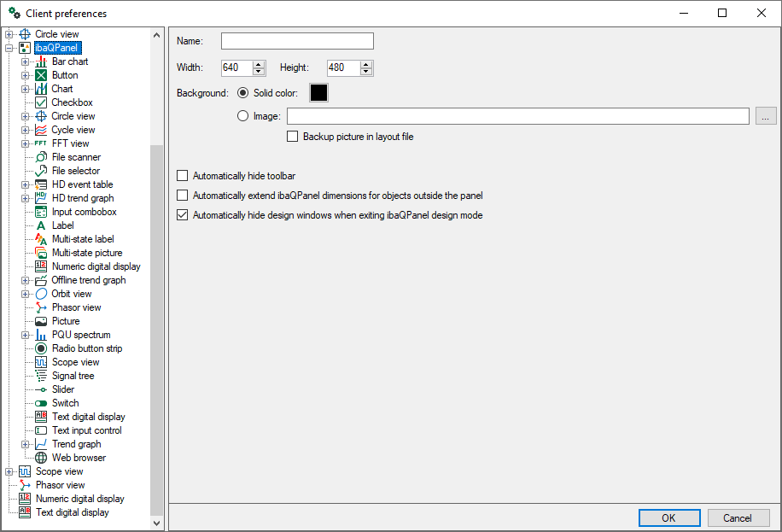Select Scope view under ibaQPanel
Screen dimensions: 782x532
pos(75,362)
